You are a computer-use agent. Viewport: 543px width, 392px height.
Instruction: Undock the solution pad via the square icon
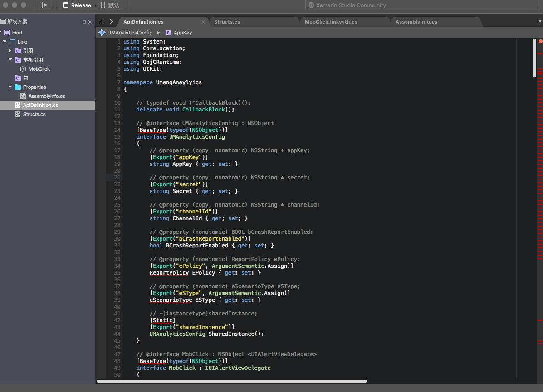click(x=84, y=22)
